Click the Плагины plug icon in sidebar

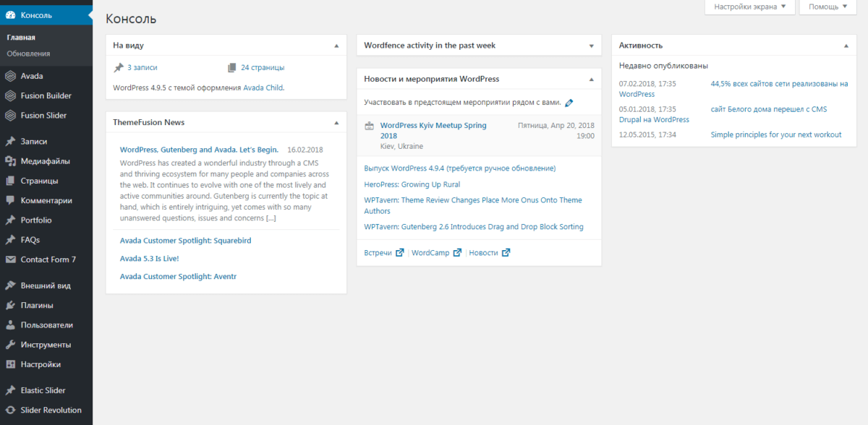click(x=10, y=305)
